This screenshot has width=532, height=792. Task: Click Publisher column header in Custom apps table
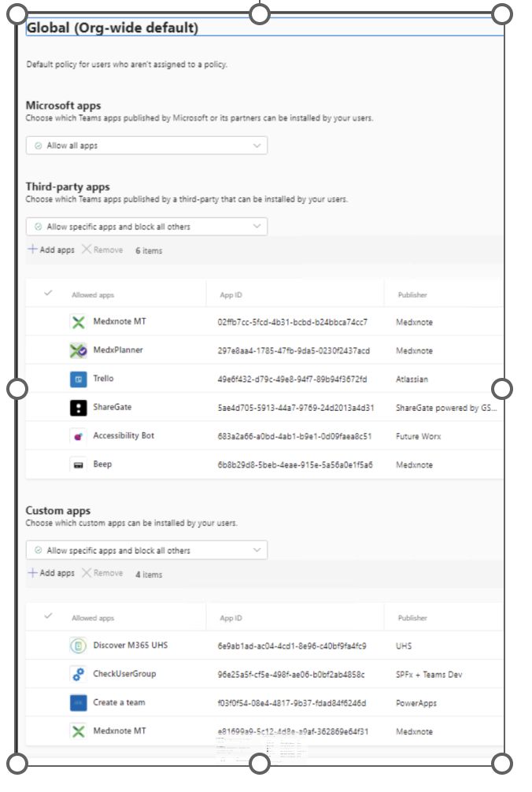[412, 618]
